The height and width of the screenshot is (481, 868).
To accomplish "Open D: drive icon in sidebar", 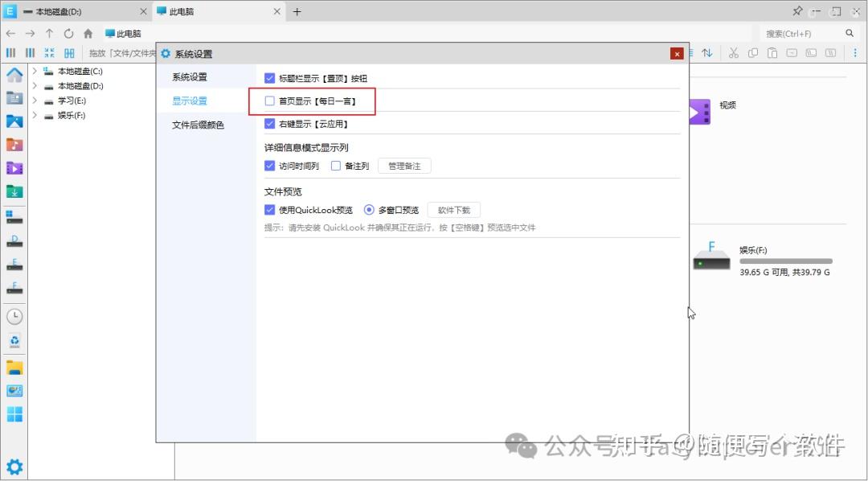I will tap(14, 241).
